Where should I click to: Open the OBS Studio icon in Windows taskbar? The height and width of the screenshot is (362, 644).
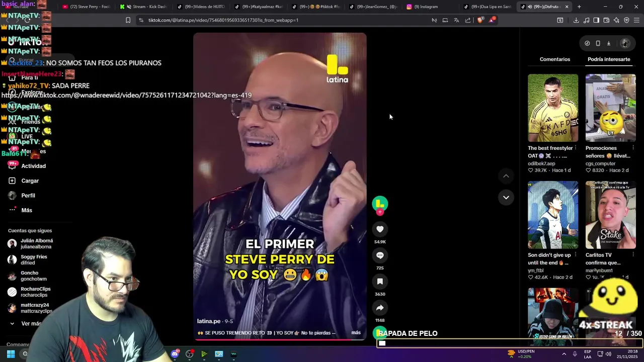pyautogui.click(x=190, y=354)
